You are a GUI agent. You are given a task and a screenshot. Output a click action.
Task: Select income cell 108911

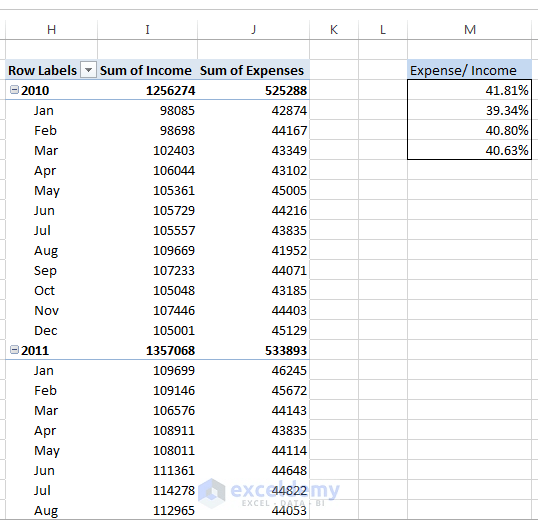click(148, 430)
